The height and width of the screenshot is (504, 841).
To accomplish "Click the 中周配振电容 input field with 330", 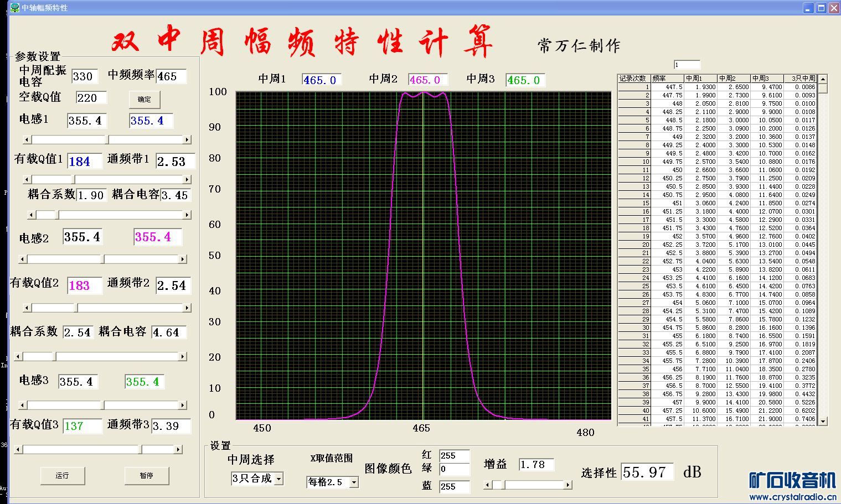I will coord(84,76).
